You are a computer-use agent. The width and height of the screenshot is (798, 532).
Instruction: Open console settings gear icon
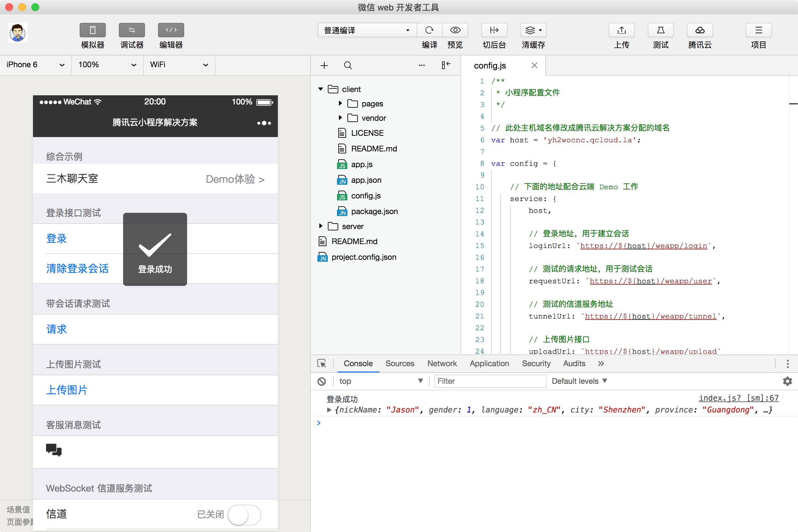(787, 381)
